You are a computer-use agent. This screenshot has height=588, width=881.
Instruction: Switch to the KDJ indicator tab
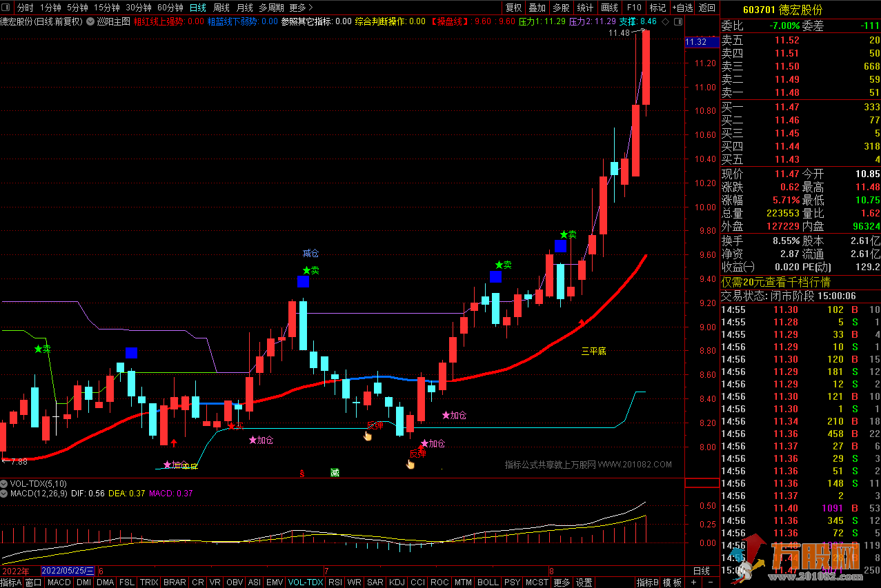click(397, 582)
